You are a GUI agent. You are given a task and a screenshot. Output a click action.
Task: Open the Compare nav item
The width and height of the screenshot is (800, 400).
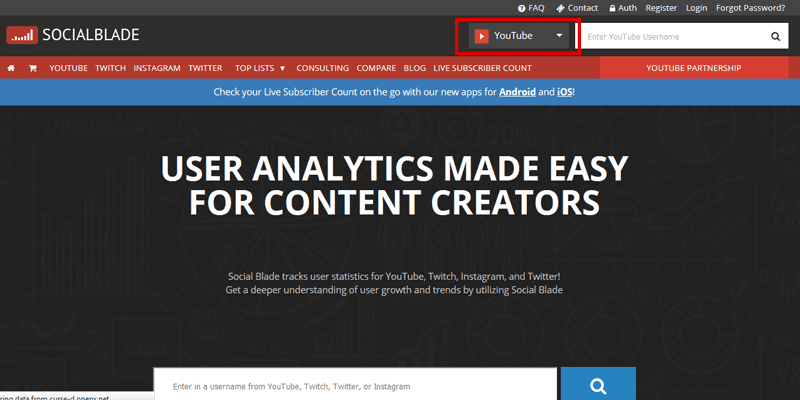tap(376, 68)
